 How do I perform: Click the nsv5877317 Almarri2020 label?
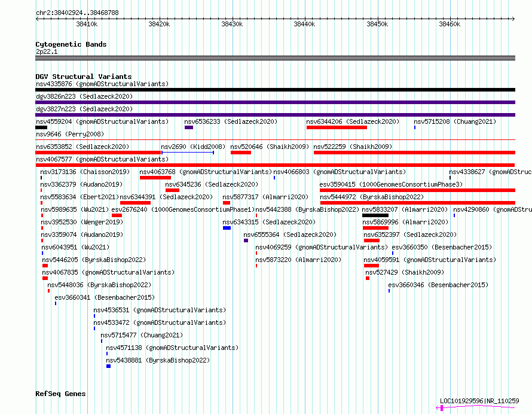pyautogui.click(x=265, y=197)
